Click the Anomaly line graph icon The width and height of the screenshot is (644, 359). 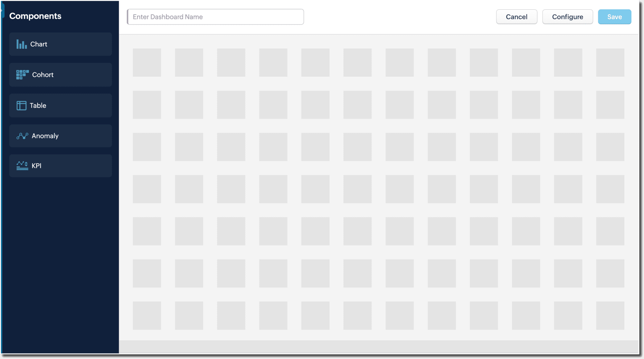(x=22, y=136)
